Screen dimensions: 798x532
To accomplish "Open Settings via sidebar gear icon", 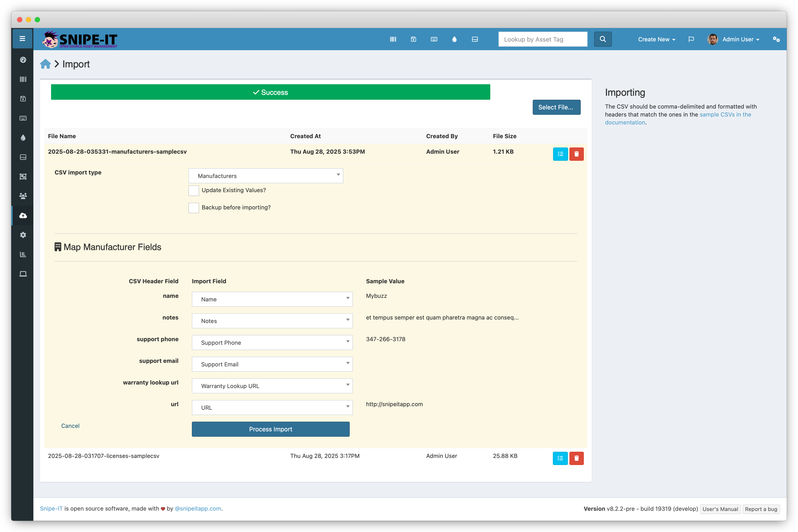I will point(23,235).
